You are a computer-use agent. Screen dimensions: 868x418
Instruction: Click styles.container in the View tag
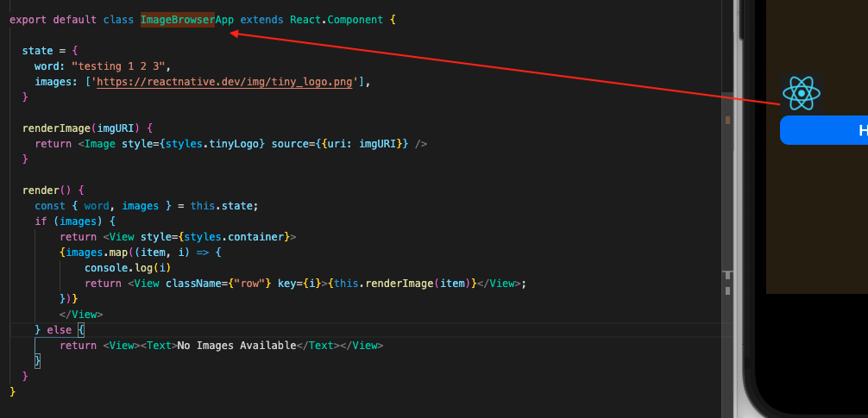coord(234,237)
